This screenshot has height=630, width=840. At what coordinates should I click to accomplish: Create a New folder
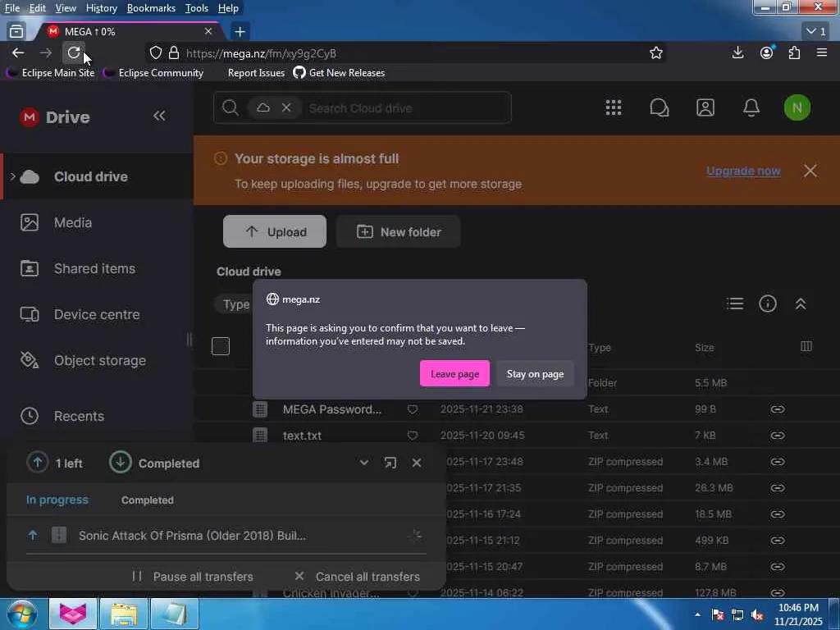[398, 231]
